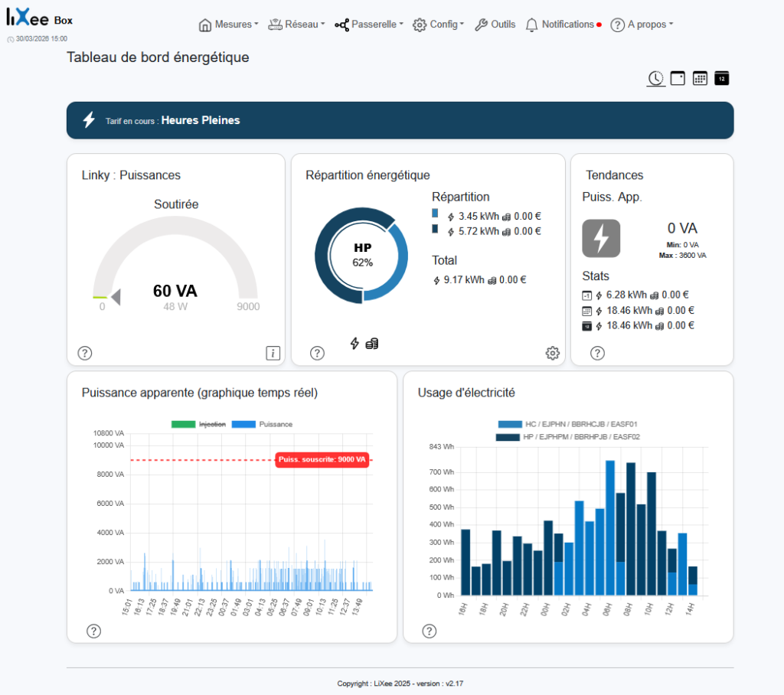The width and height of the screenshot is (784, 695).
Task: Open the info icon on Linky Puissances card
Action: pos(273,353)
